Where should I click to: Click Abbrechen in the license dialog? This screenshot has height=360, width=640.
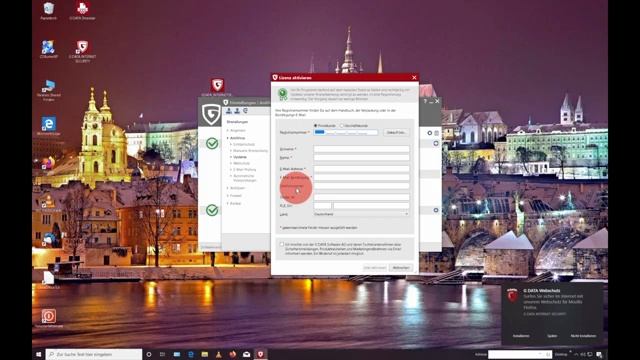401,268
